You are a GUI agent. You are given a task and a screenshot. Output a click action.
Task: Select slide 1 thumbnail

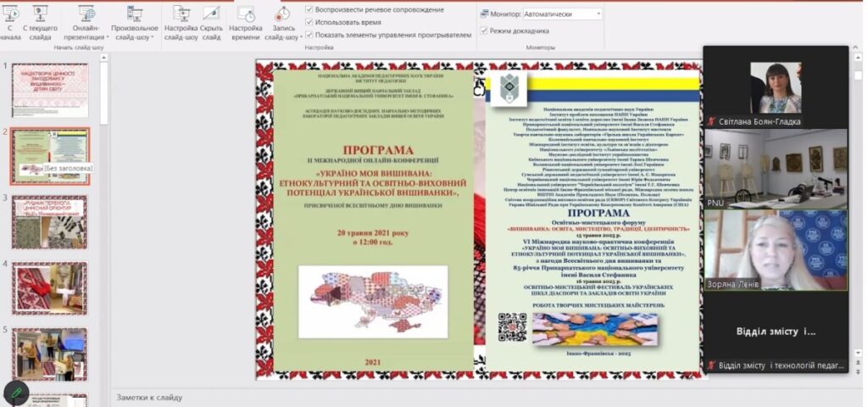pos(50,91)
